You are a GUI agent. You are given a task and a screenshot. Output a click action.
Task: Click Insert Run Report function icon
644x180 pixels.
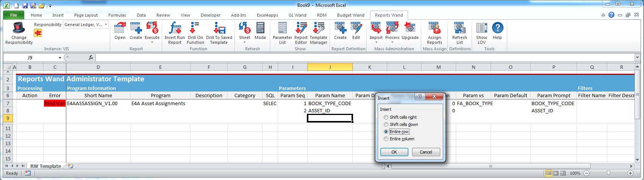tap(175, 28)
